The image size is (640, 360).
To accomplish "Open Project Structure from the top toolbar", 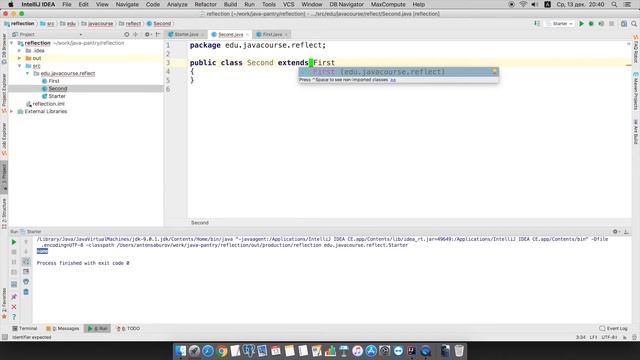I will pos(624,24).
